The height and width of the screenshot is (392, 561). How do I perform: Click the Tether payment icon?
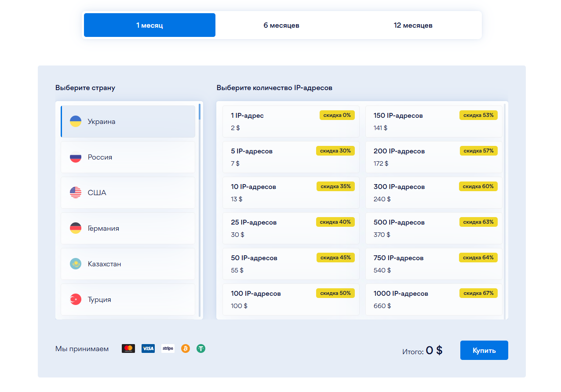coord(201,348)
